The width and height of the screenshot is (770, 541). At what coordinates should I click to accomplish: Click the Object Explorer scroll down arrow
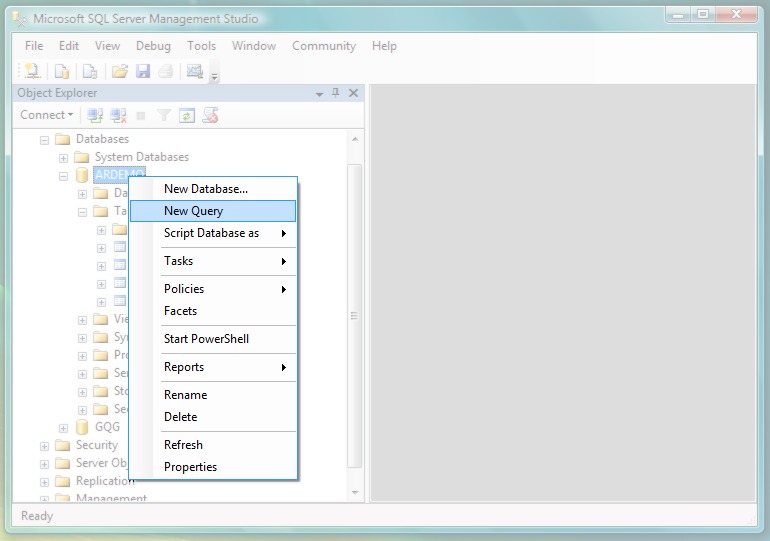pos(355,492)
